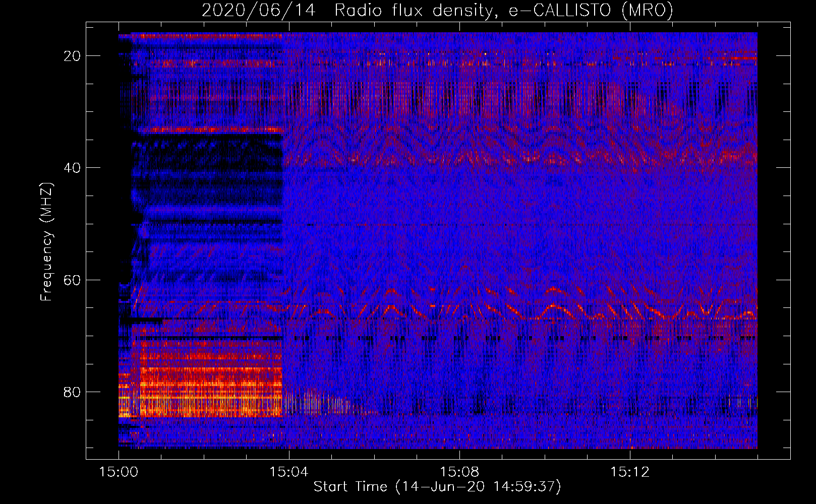Screen dimensions: 816x504
Task: Click the '15:00' time tick label
Action: click(119, 472)
